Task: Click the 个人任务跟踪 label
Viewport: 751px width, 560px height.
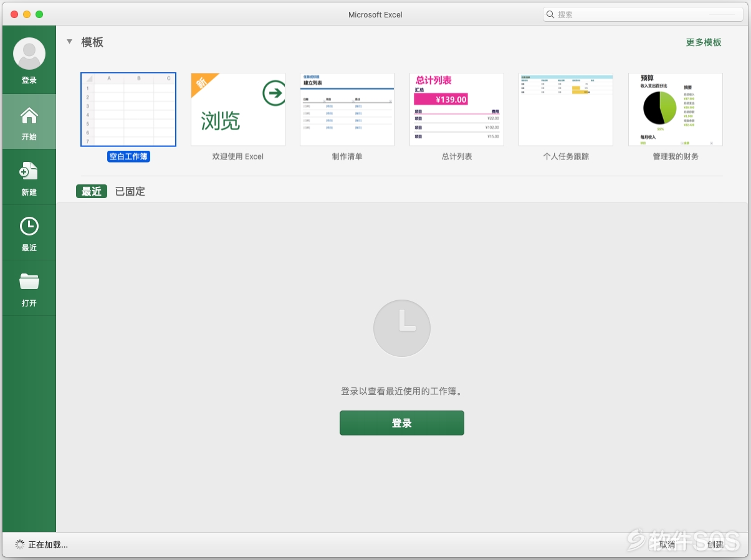Action: [566, 156]
